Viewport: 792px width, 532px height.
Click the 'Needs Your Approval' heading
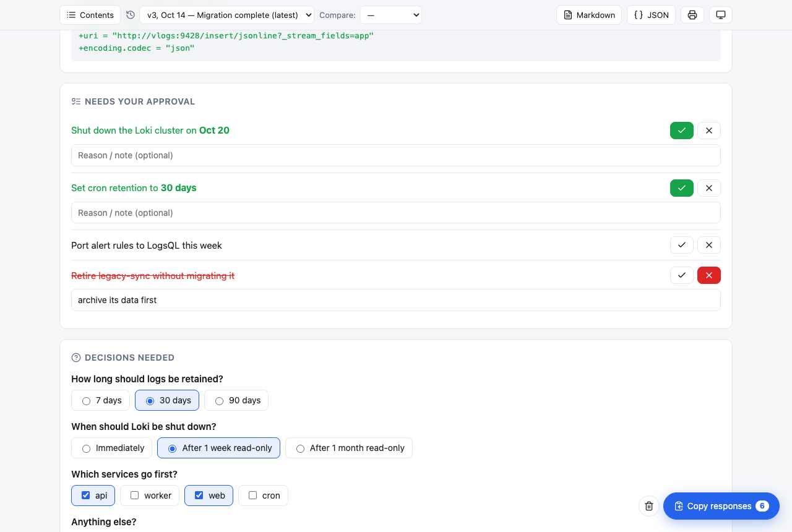[x=140, y=101]
